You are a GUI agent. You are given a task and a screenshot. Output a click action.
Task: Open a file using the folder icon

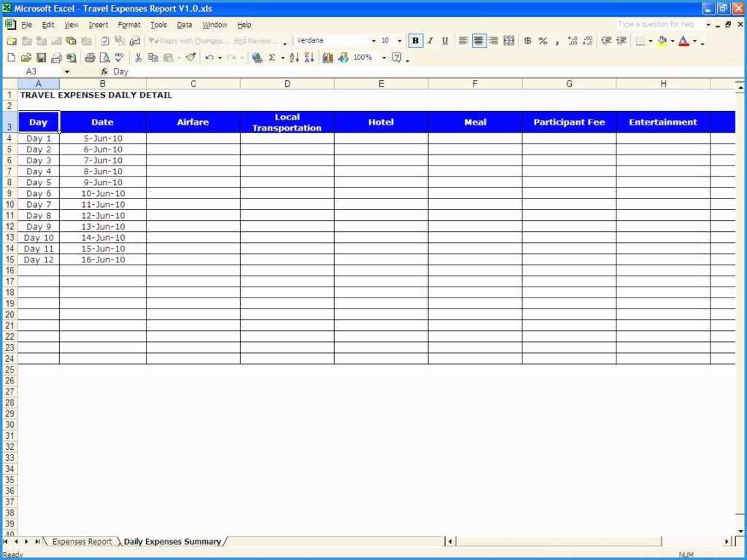[26, 58]
